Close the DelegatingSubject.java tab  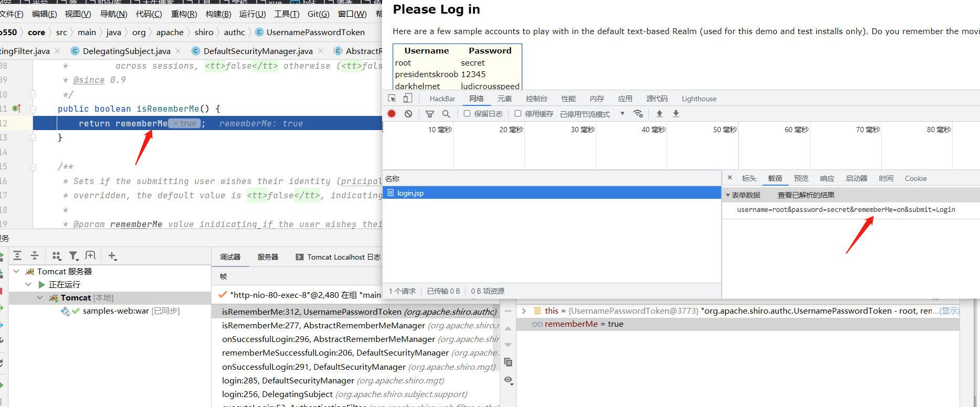pos(178,51)
